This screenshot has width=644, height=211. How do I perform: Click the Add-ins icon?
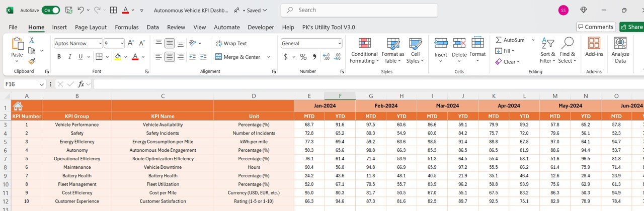594,44
